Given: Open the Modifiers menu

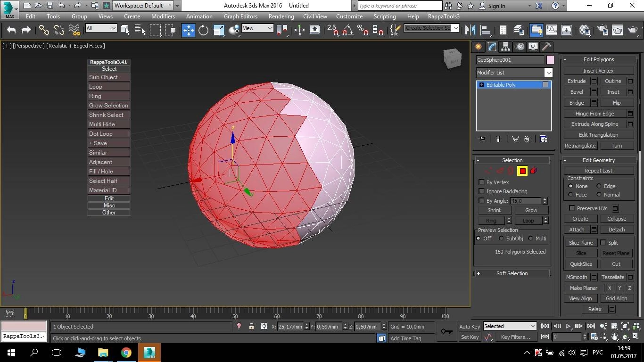Looking at the screenshot, I should coord(163,16).
